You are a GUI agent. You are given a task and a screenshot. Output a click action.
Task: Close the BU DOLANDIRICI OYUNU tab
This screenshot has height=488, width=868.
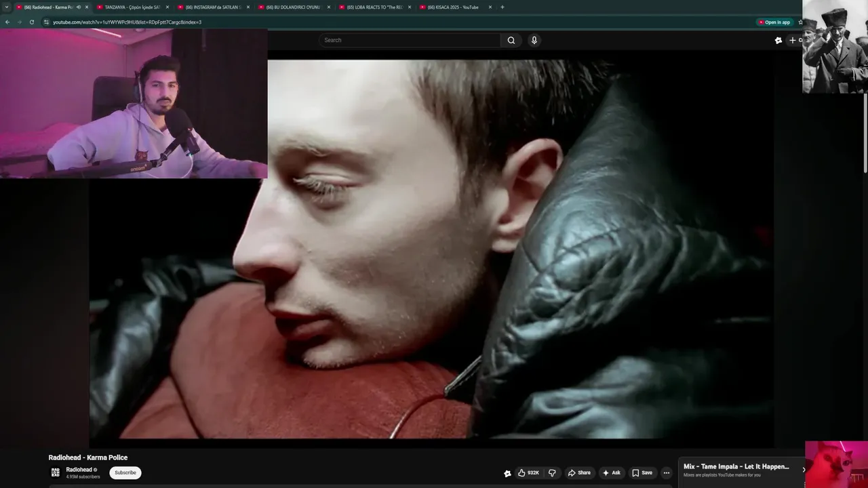329,7
